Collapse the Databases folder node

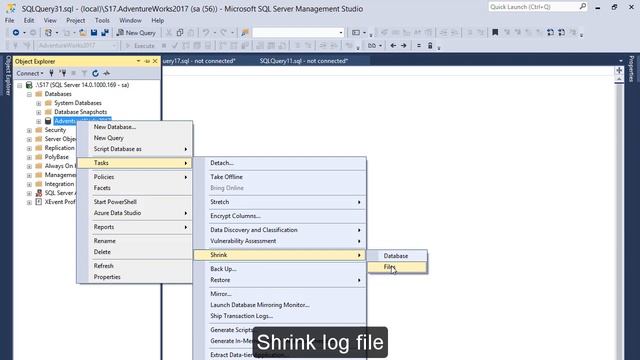pyautogui.click(x=29, y=94)
